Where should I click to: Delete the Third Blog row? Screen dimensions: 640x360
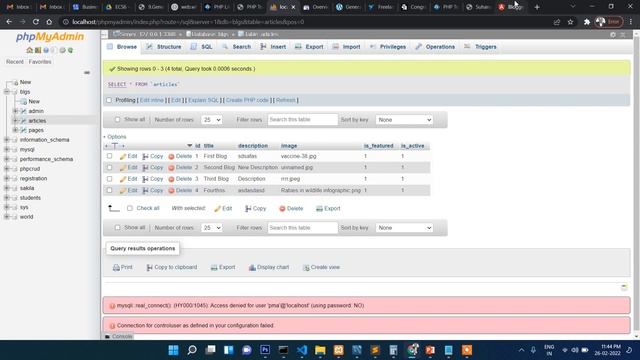click(180, 179)
